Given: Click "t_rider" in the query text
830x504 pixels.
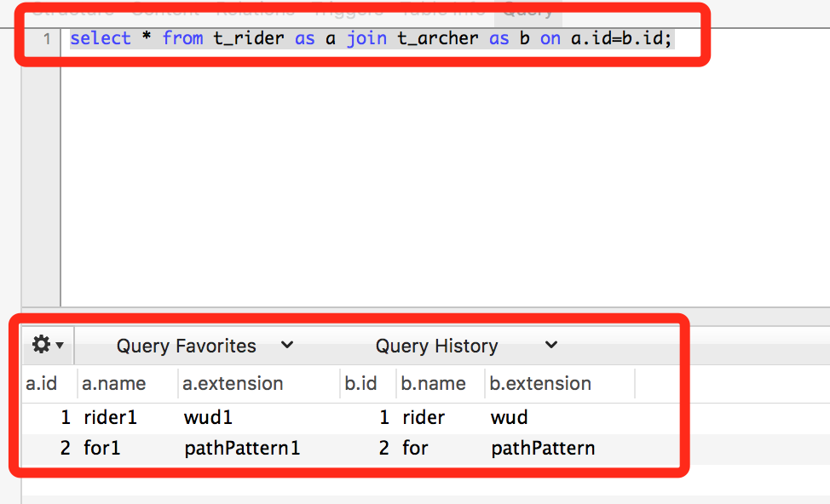Looking at the screenshot, I should [x=249, y=38].
